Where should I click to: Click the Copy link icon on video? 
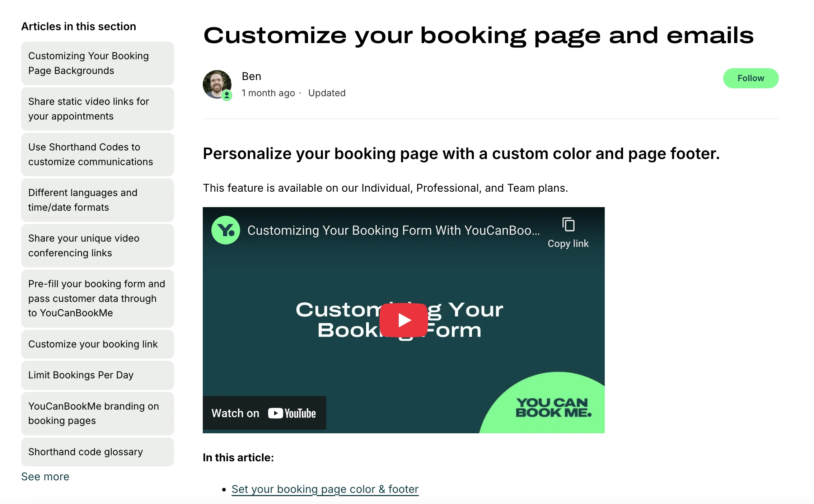click(x=568, y=225)
